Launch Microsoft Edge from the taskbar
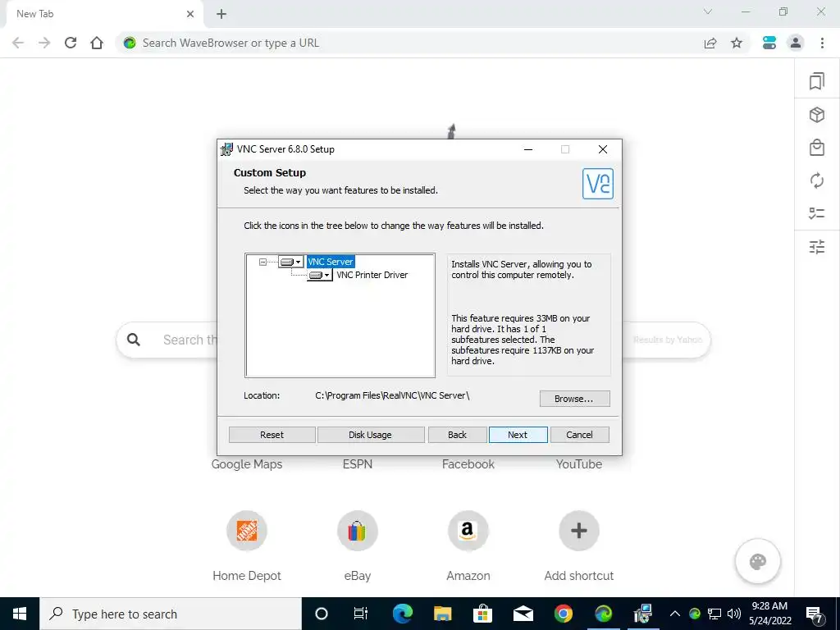Viewport: 840px width, 630px height. 402,614
